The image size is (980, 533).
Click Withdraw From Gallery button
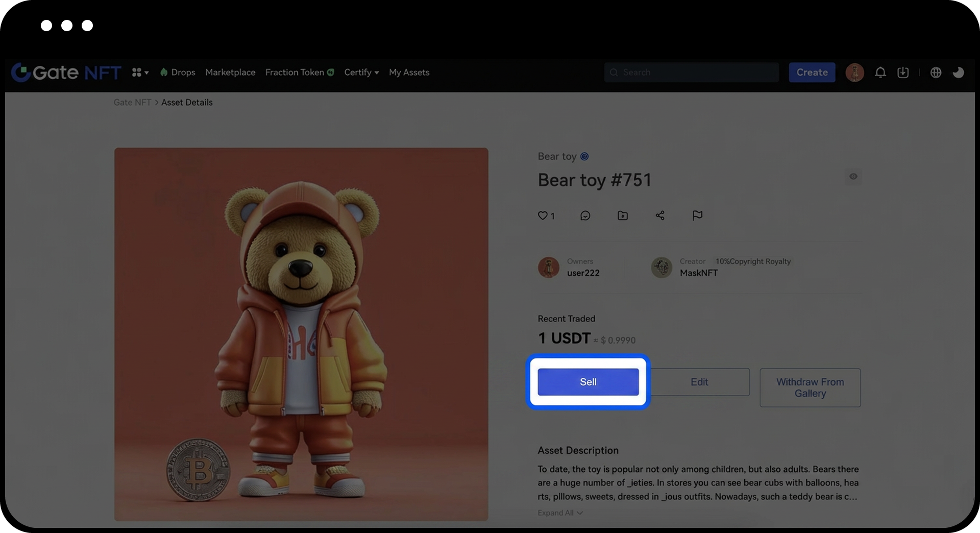810,387
